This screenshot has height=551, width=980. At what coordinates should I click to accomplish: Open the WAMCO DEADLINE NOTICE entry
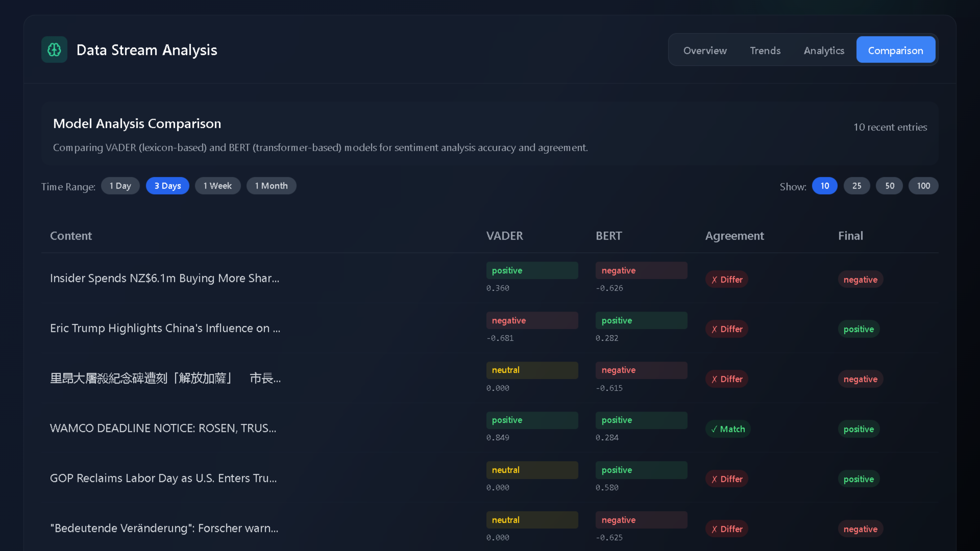[x=163, y=428]
